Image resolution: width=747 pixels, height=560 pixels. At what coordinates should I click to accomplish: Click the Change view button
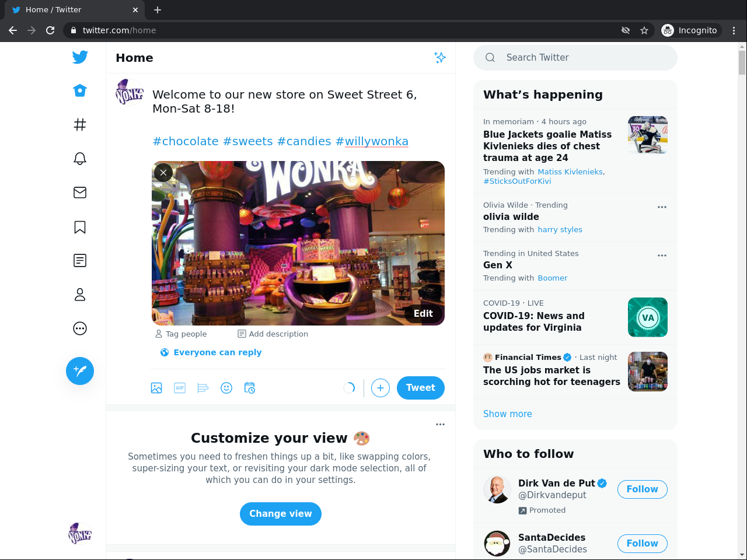click(x=281, y=514)
